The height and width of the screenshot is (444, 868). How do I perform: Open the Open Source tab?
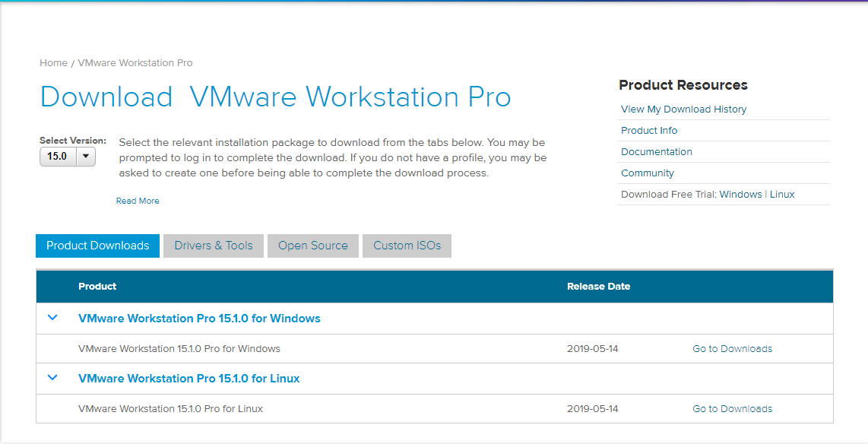pyautogui.click(x=312, y=246)
